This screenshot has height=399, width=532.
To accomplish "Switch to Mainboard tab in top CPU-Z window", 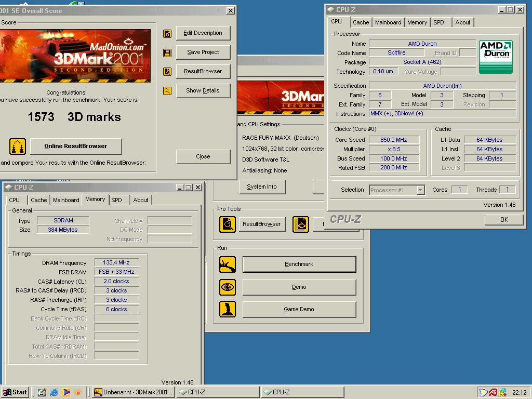I will pyautogui.click(x=388, y=22).
